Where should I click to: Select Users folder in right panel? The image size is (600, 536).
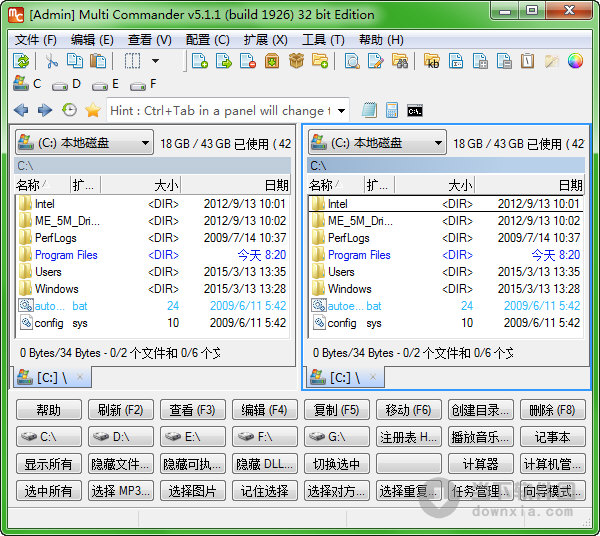446,272
